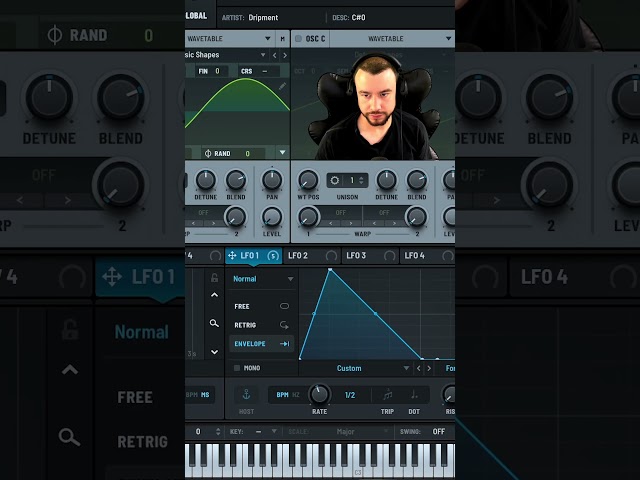640x480 pixels.
Task: Enable the OSC C power toggle
Action: click(x=298, y=38)
